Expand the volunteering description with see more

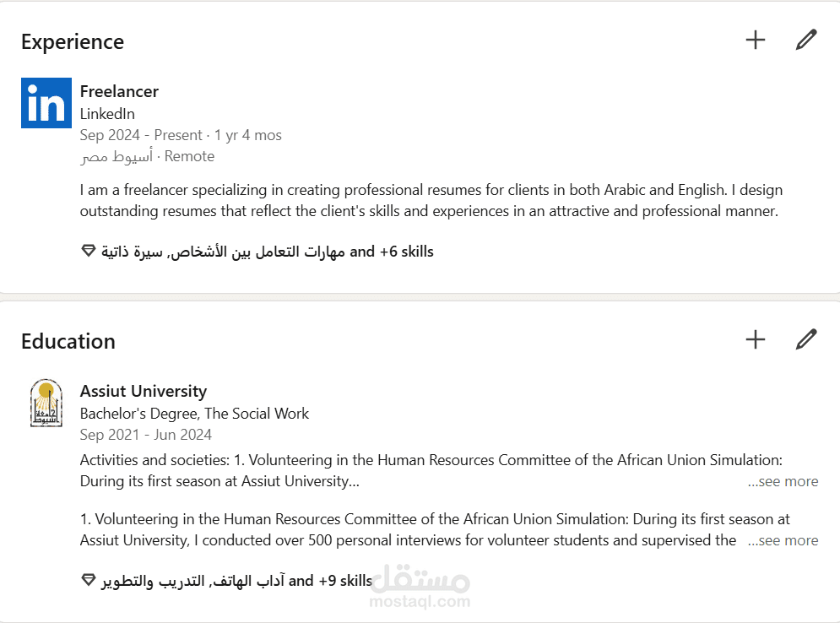point(783,540)
